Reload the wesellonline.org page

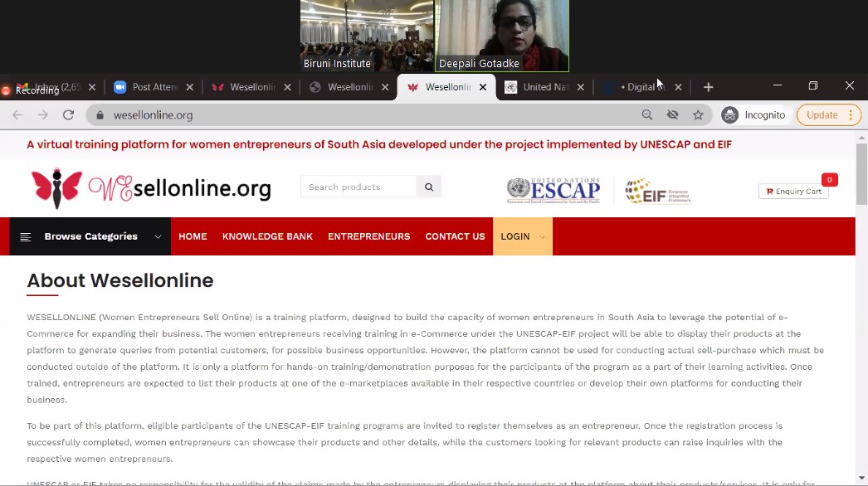pyautogui.click(x=68, y=115)
